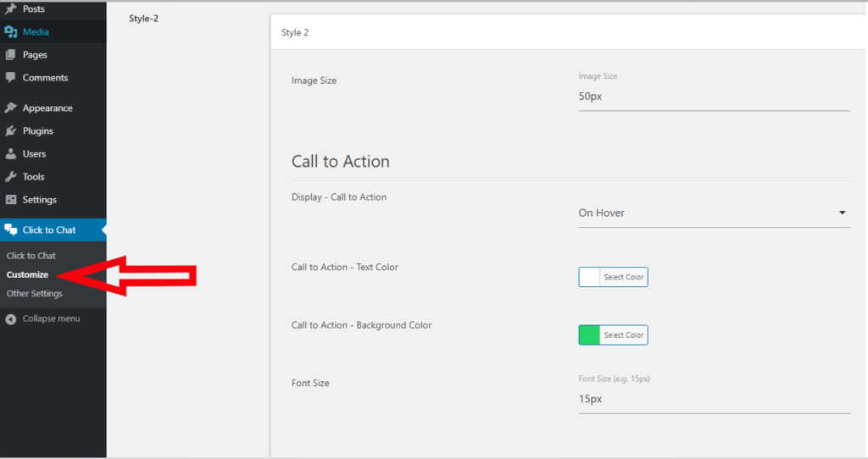This screenshot has width=868, height=459.
Task: Click Select Color for Text Color
Action: (624, 277)
